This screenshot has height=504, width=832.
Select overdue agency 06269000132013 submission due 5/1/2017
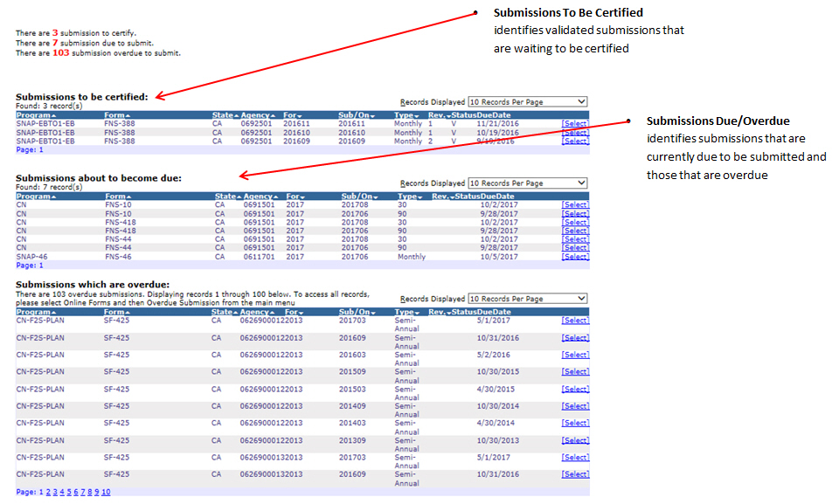click(575, 458)
